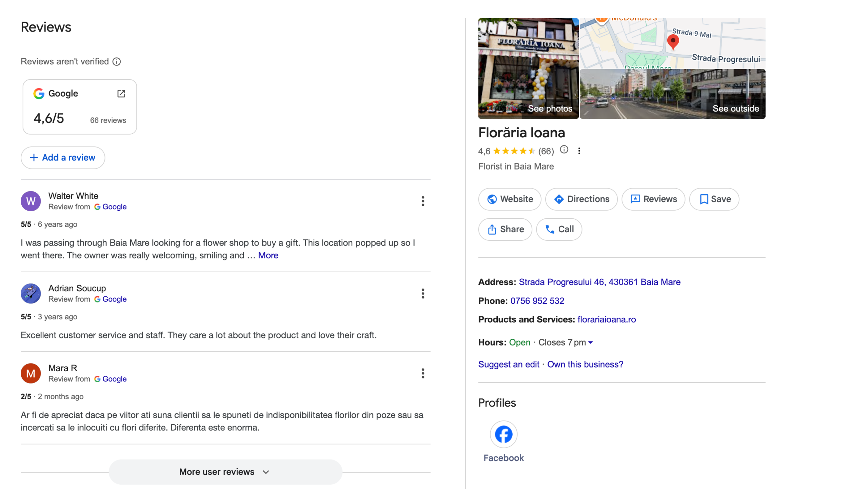Click the Walter White reviewer name
This screenshot has height=489, width=868.
(73, 196)
